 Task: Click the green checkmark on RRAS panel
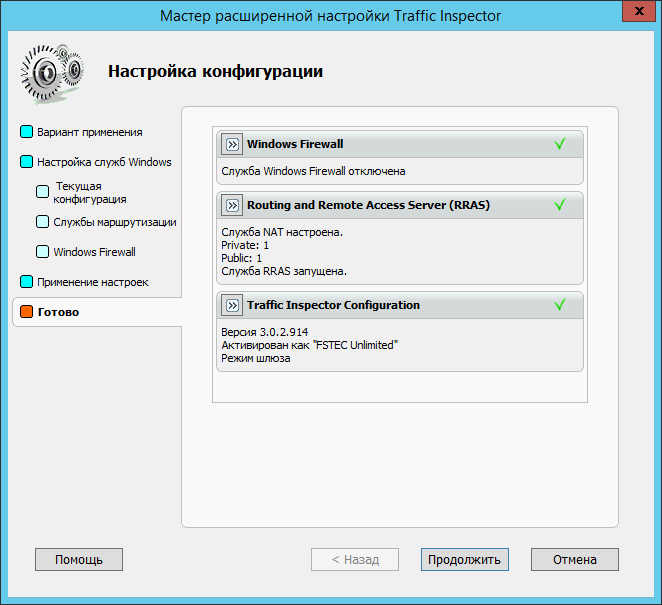[x=560, y=205]
